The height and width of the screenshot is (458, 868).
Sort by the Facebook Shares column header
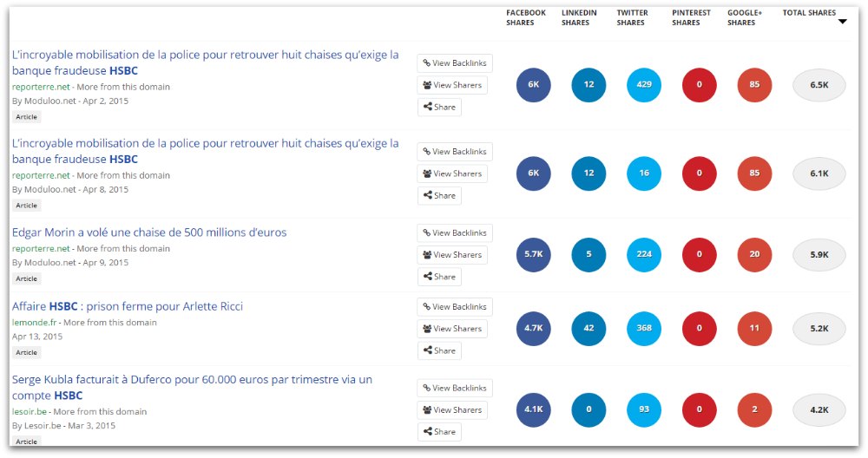click(x=525, y=17)
